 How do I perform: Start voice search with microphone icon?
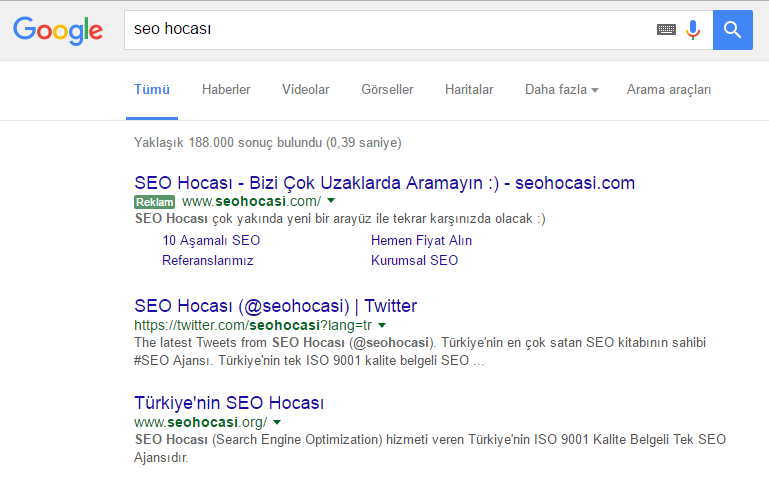tap(692, 30)
